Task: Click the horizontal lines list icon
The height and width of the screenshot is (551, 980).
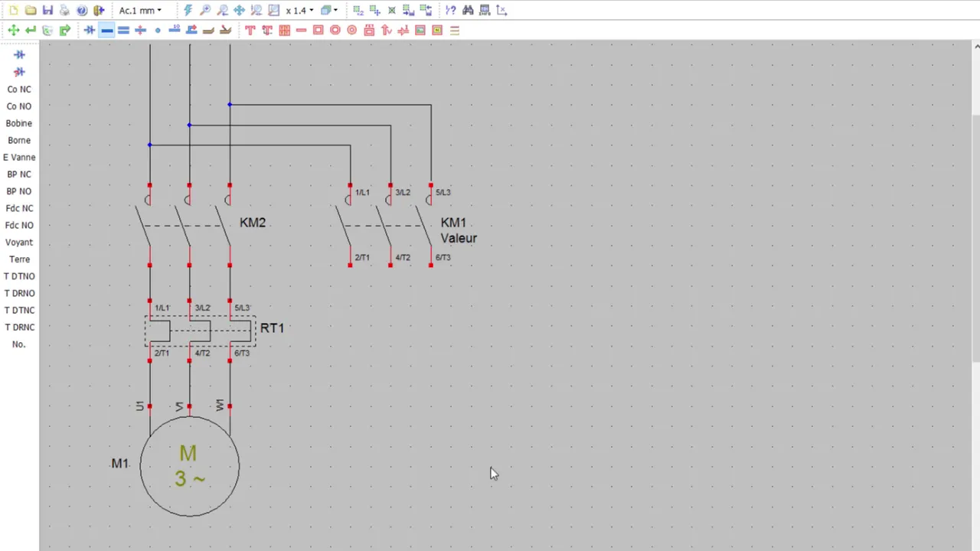Action: point(454,30)
